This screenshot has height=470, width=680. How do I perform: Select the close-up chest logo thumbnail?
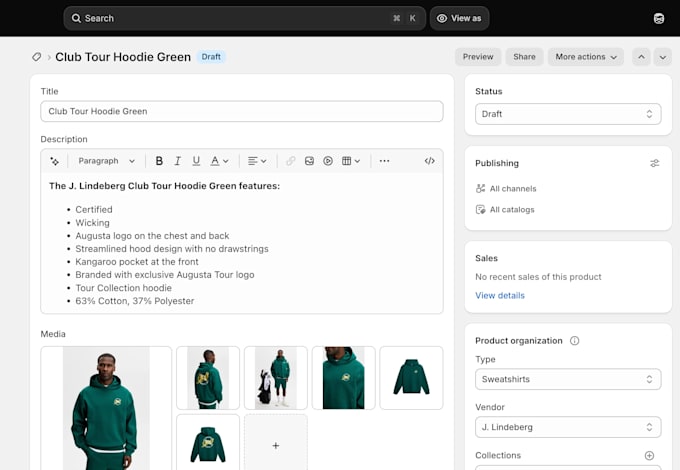tap(343, 378)
